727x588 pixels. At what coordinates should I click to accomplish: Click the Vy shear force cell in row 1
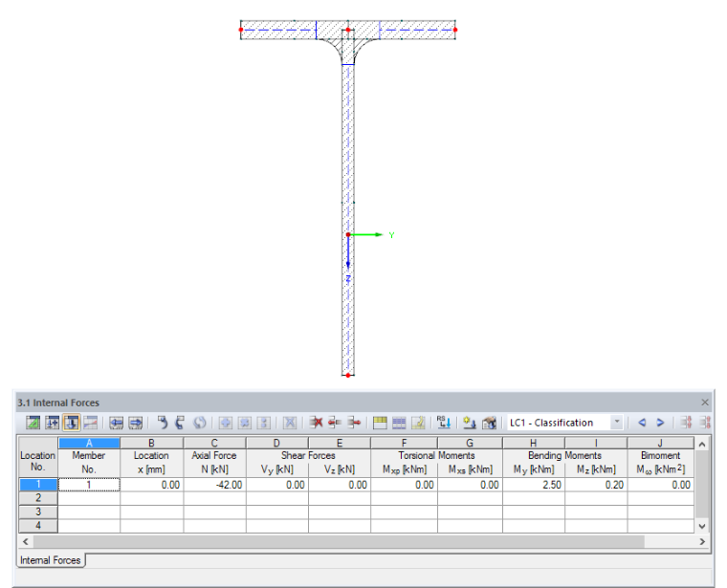click(x=277, y=485)
